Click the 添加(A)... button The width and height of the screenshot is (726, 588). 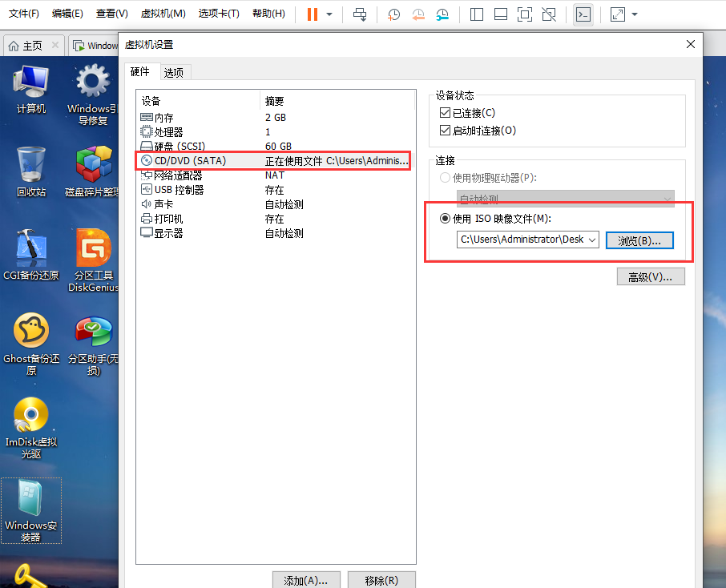pyautogui.click(x=306, y=580)
